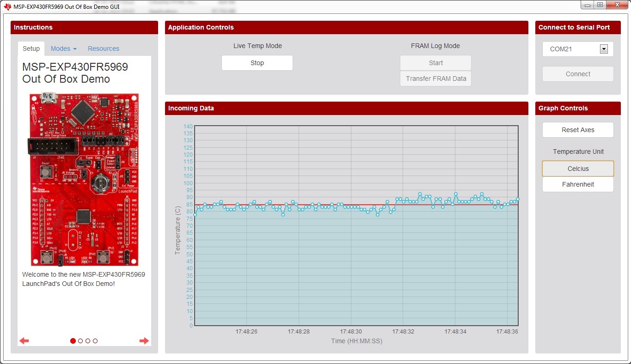
Task: Minimize the demo GUI window
Action: click(588, 5)
